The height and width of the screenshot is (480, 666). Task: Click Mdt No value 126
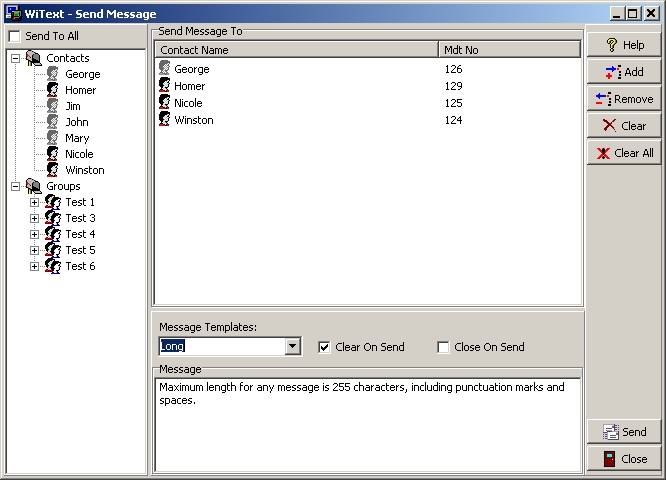pyautogui.click(x=453, y=69)
